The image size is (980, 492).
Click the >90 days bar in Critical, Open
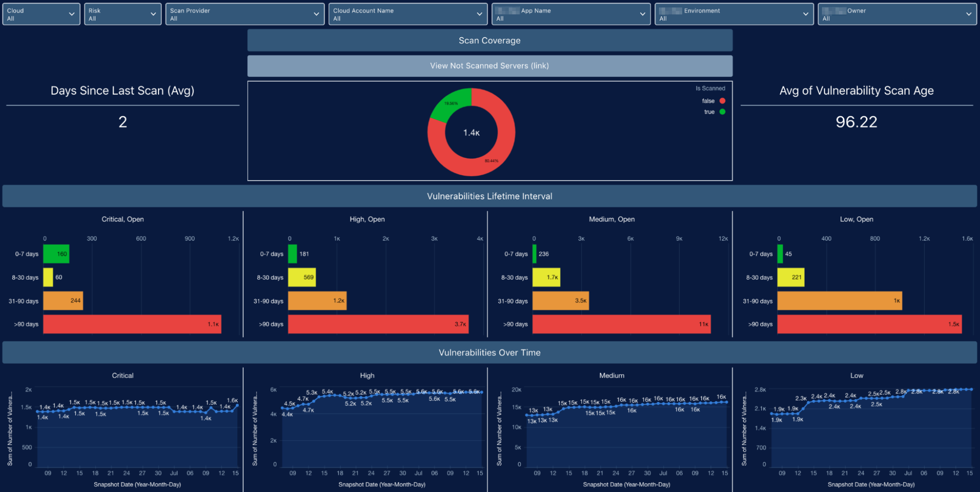coord(132,324)
